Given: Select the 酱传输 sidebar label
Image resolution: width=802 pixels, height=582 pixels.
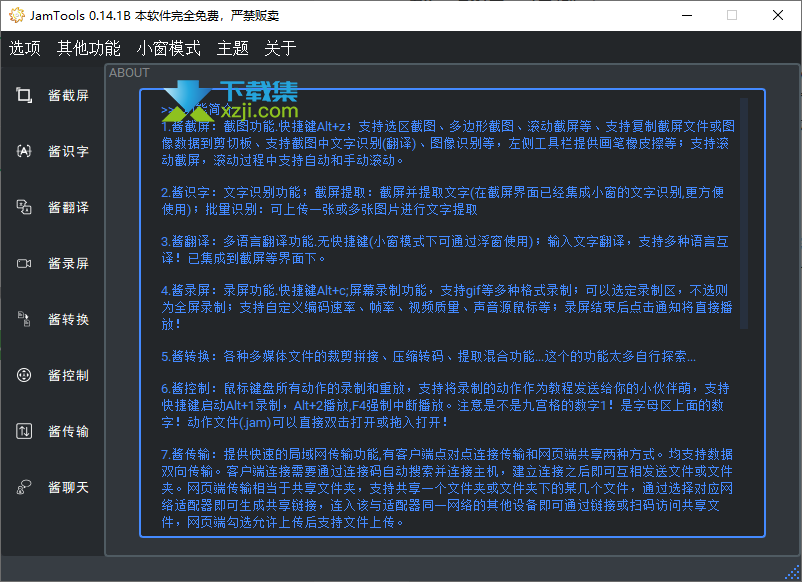Looking at the screenshot, I should (69, 432).
